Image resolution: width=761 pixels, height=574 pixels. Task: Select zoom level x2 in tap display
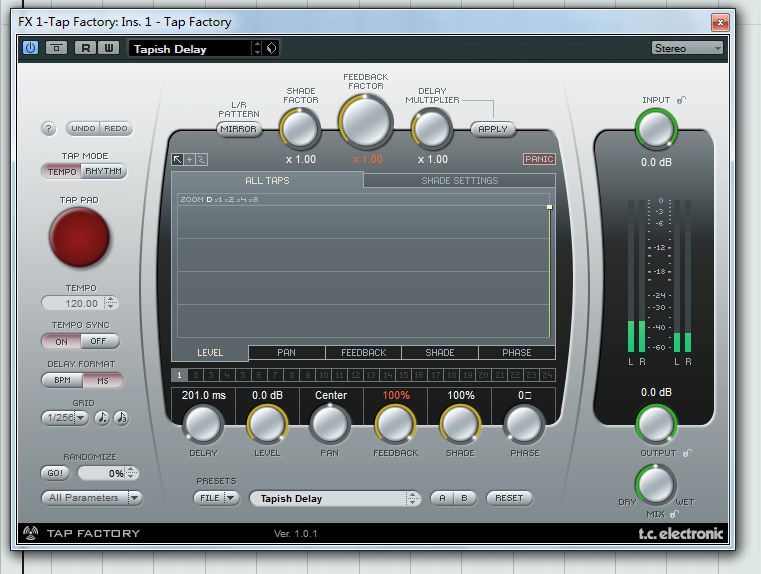coord(229,199)
